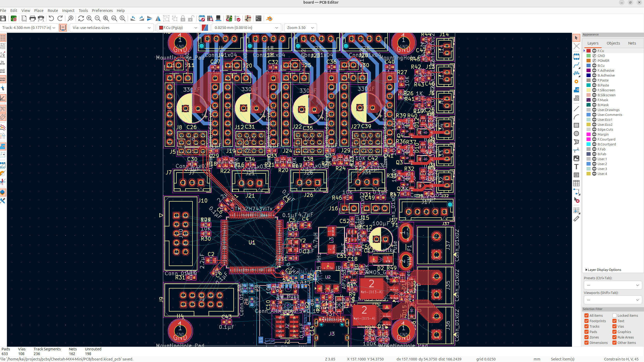Uncheck the Footprints selection filter
644x362 pixels.
coord(586,321)
